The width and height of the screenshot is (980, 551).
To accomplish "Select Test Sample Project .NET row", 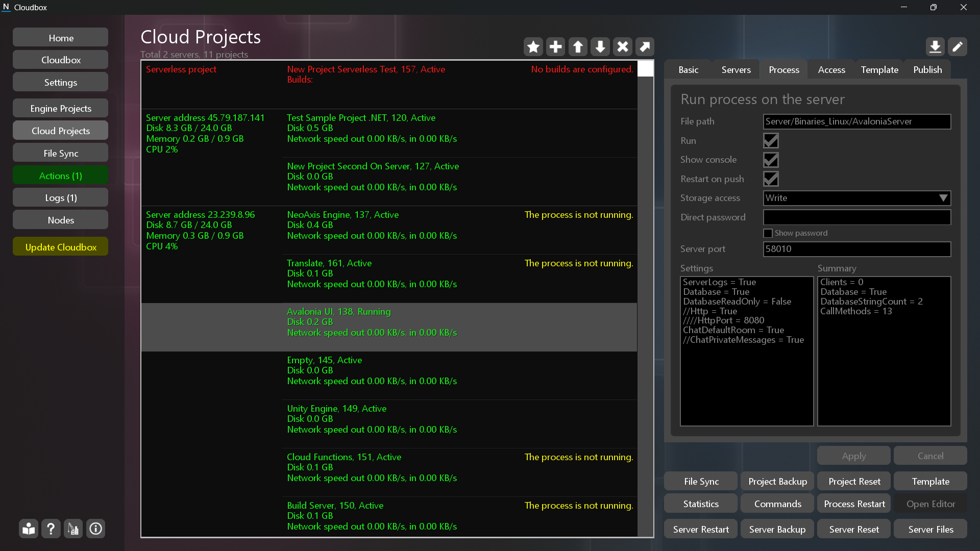I will (459, 133).
